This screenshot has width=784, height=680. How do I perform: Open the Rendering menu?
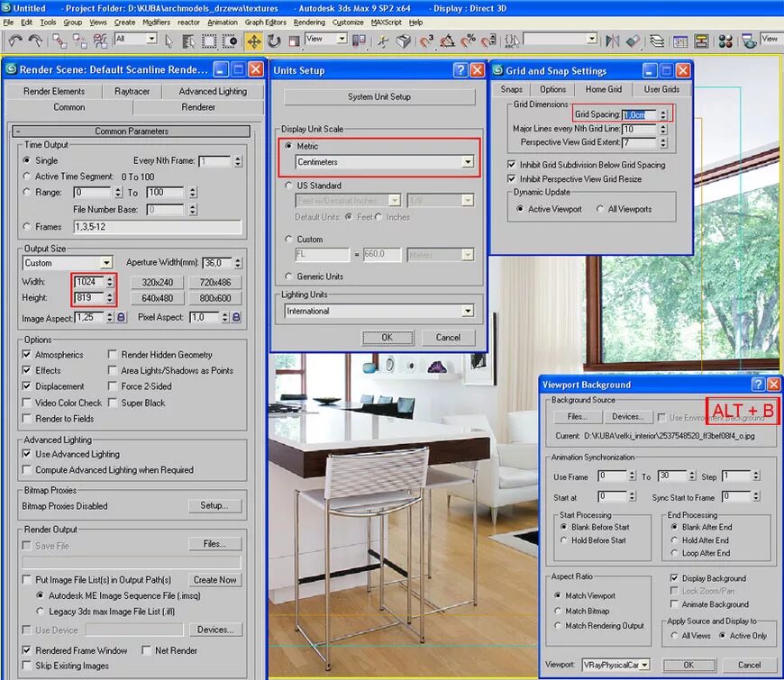(309, 23)
